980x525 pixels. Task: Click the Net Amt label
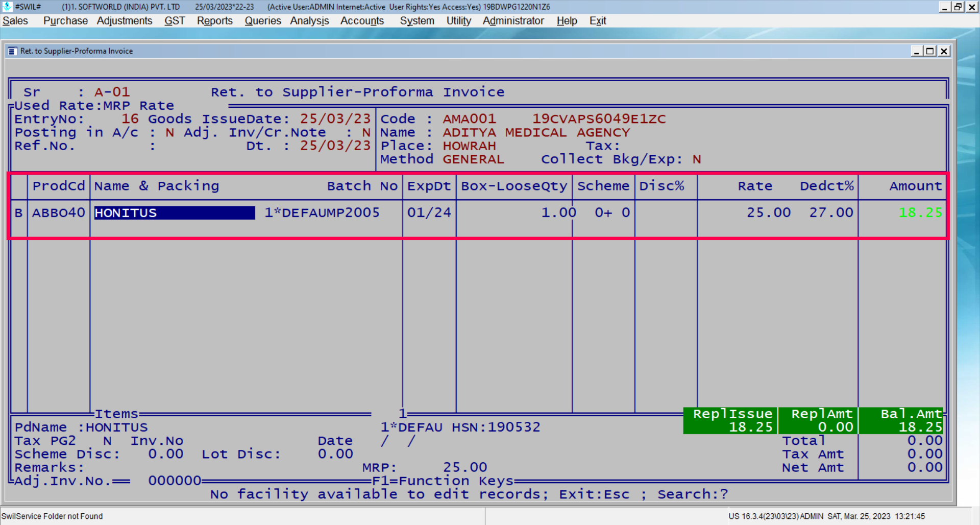pos(813,467)
